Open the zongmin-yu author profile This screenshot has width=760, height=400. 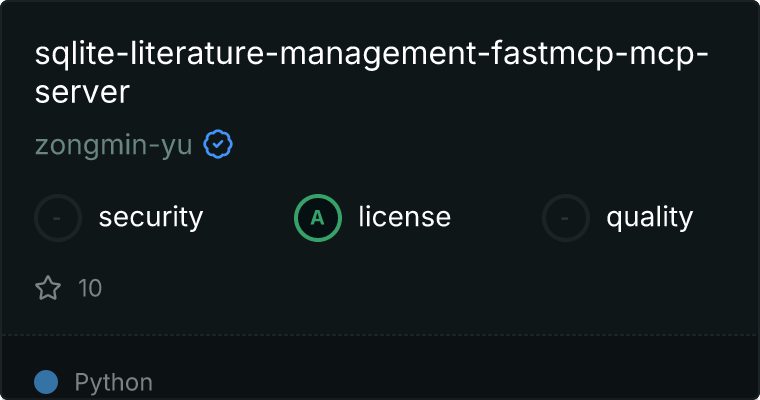pos(113,145)
